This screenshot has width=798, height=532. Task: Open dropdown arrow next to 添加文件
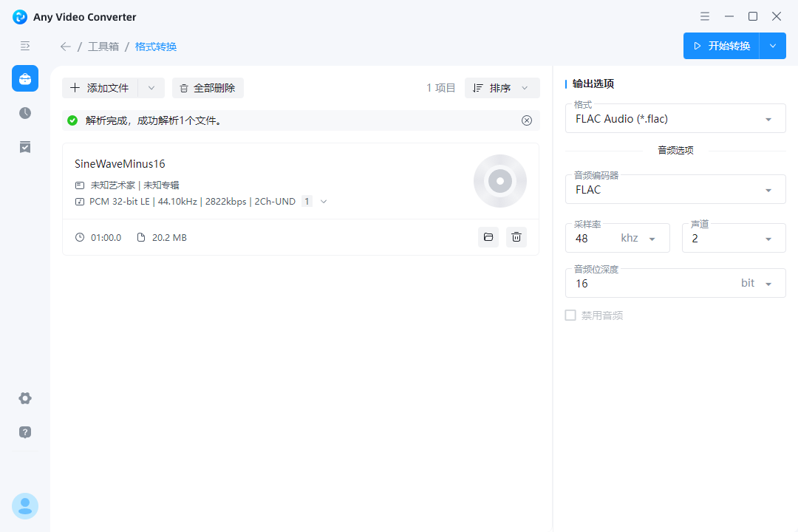coord(151,88)
